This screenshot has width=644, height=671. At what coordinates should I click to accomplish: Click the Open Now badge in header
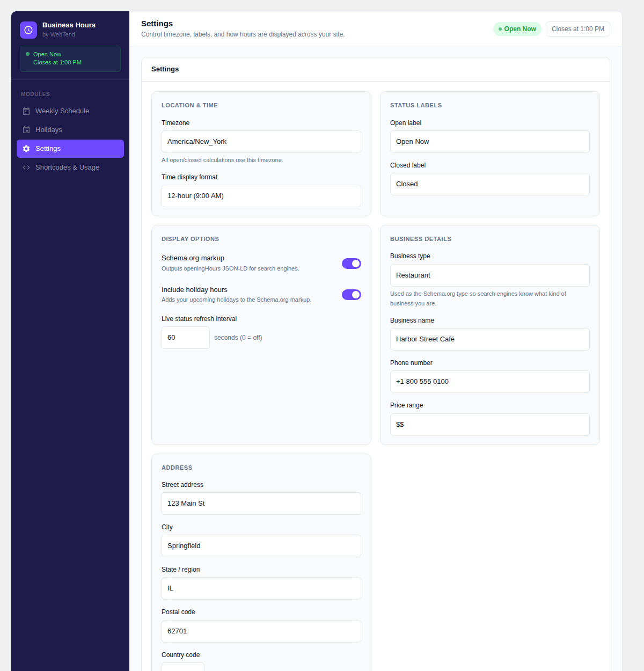[517, 29]
